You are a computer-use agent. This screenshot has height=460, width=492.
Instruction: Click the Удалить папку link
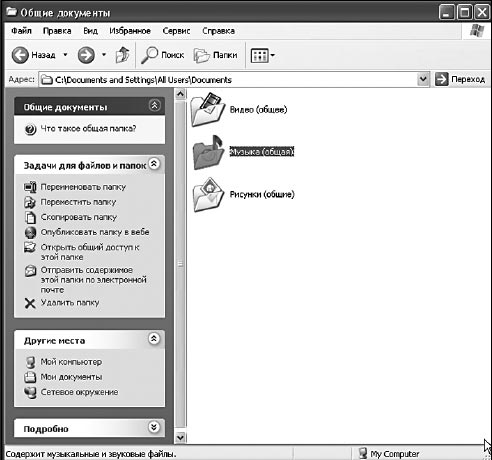70,303
